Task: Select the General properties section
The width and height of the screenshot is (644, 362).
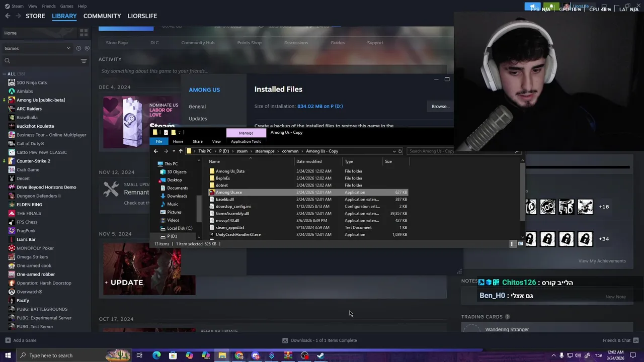Action: [x=197, y=107]
